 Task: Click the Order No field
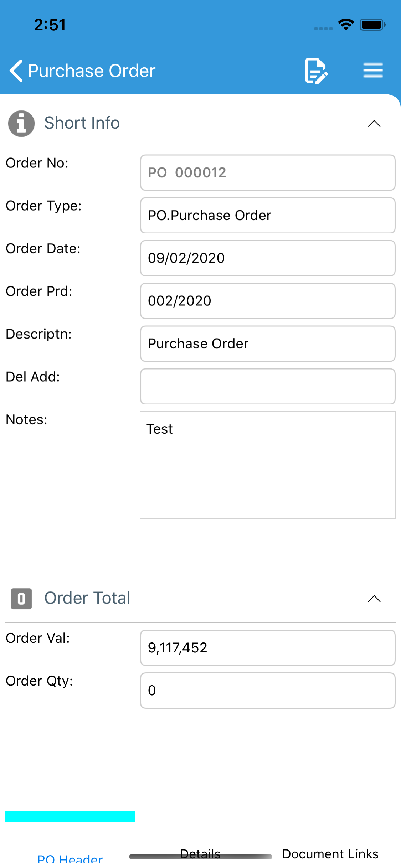268,173
